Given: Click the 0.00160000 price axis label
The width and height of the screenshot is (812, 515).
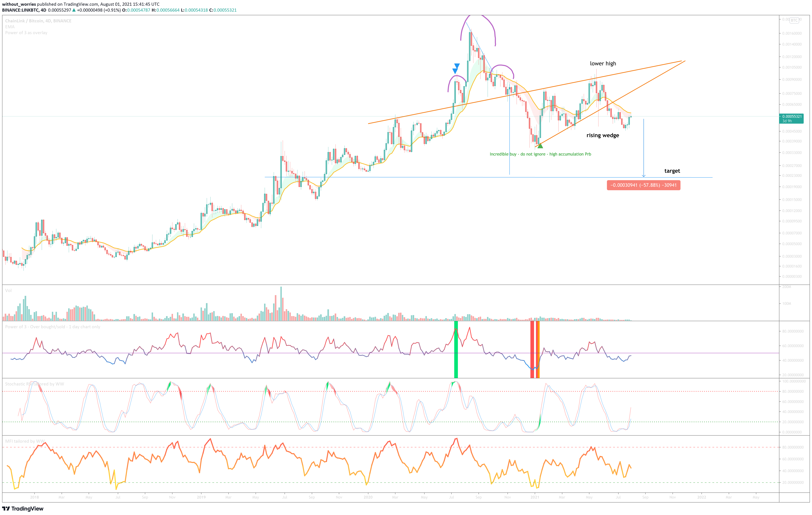Looking at the screenshot, I should 792,33.
